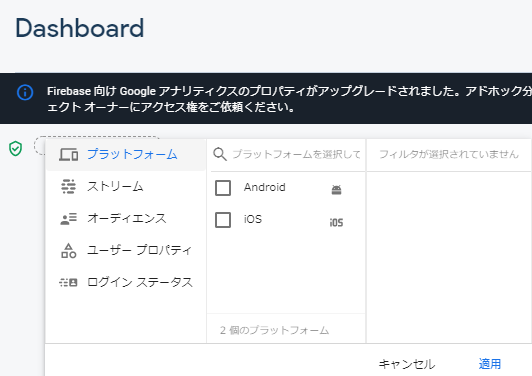Open ログイン ステータス filter category
The height and width of the screenshot is (376, 532).
[126, 282]
